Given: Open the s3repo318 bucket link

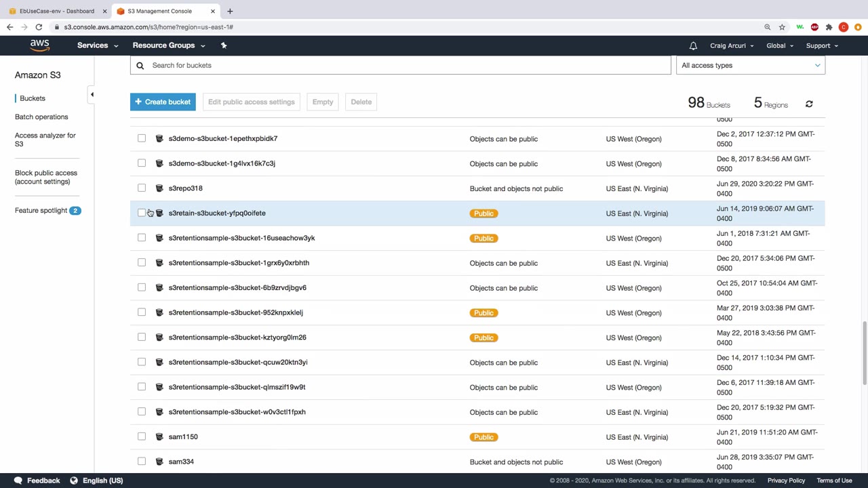Looking at the screenshot, I should pyautogui.click(x=185, y=188).
